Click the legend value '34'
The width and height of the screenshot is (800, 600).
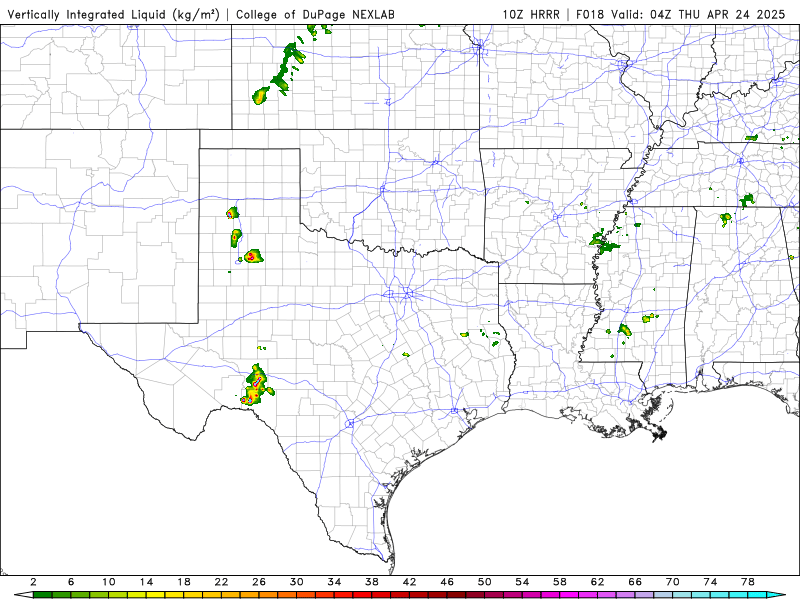click(x=334, y=582)
